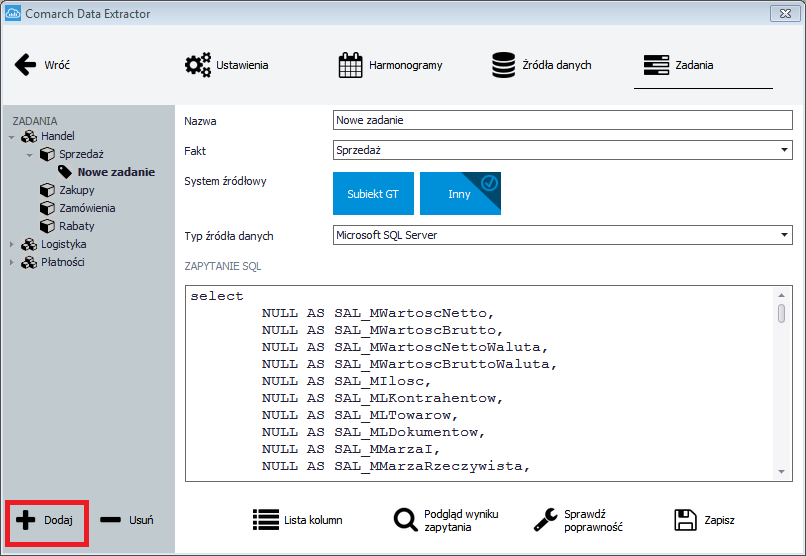The image size is (806, 556).
Task: Click the minus icon for Usuń
Action: 111,520
